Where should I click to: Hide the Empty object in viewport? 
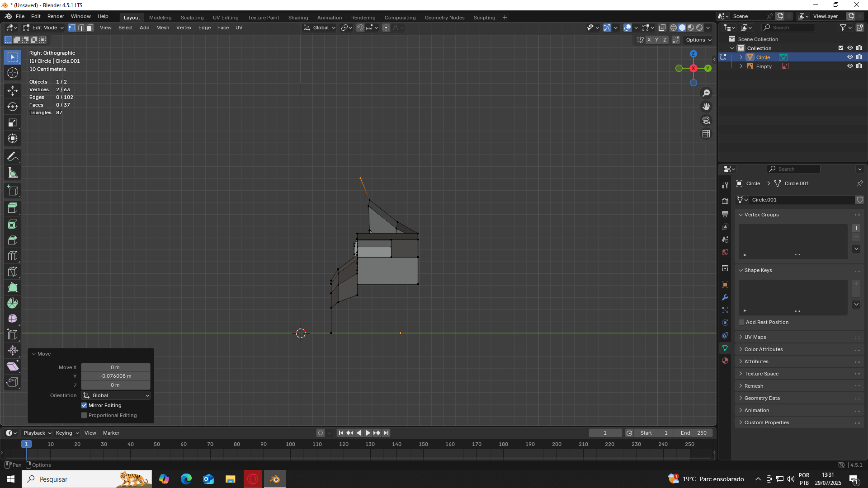coord(850,66)
